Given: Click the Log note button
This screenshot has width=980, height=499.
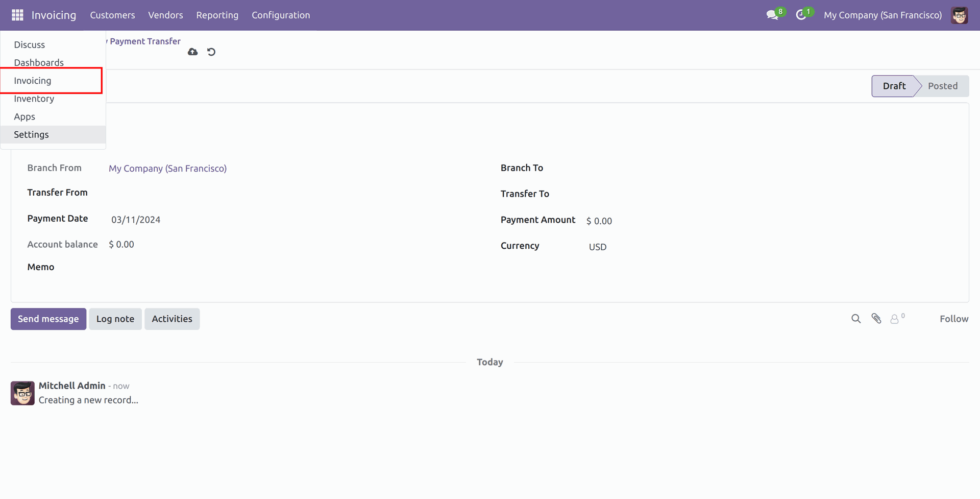Looking at the screenshot, I should [115, 319].
